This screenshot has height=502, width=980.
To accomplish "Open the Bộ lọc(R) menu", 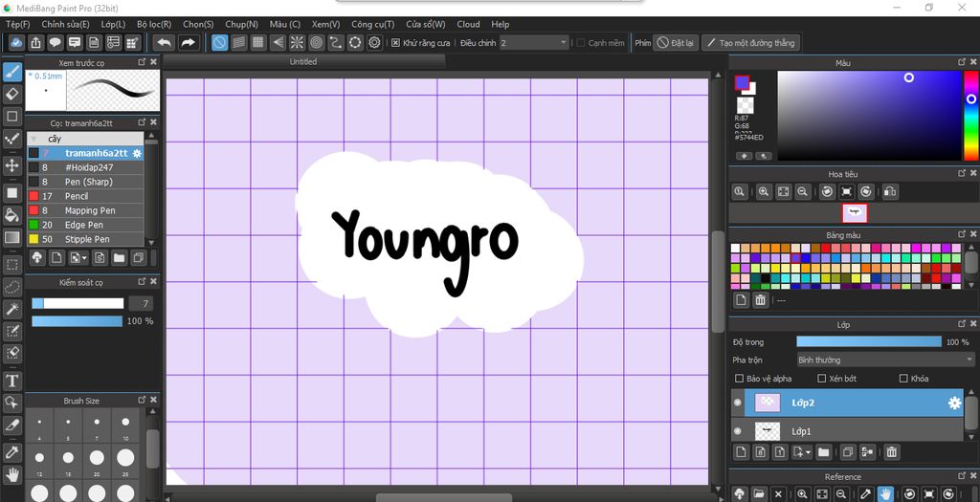I will 154,24.
